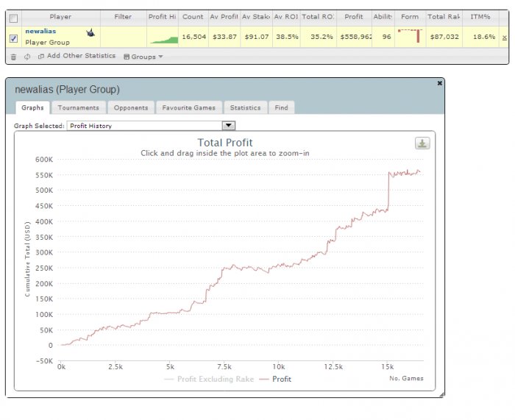This screenshot has height=420, width=515.
Task: Sort by the Profit column header
Action: tap(354, 17)
